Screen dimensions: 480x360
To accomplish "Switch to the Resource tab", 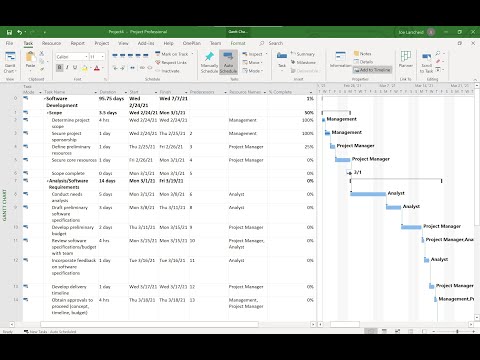I will (x=51, y=43).
